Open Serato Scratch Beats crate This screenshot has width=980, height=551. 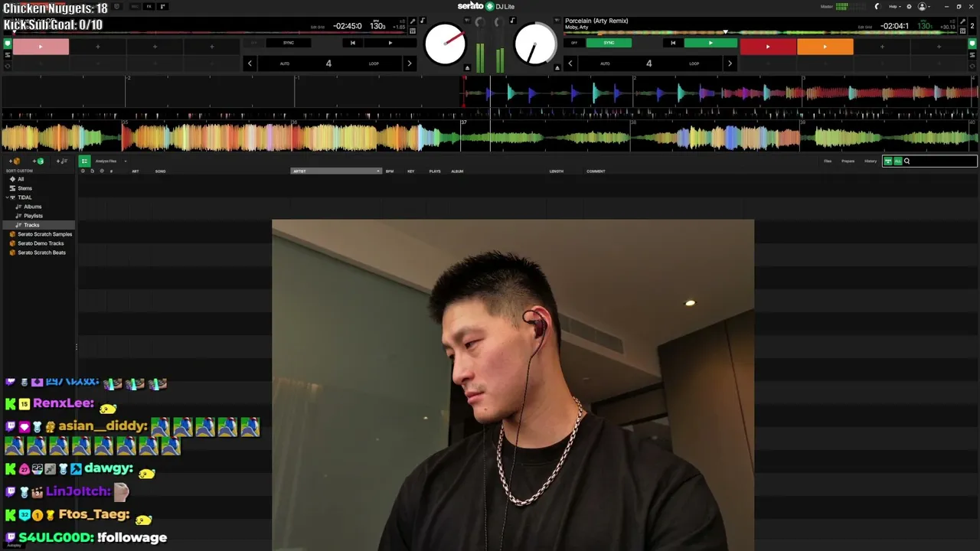[x=41, y=253]
